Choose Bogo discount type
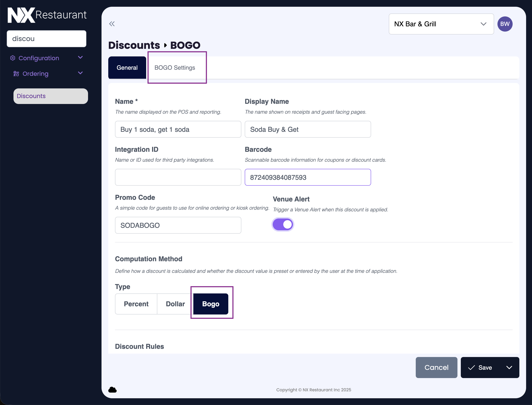The width and height of the screenshot is (532, 405). click(x=211, y=304)
